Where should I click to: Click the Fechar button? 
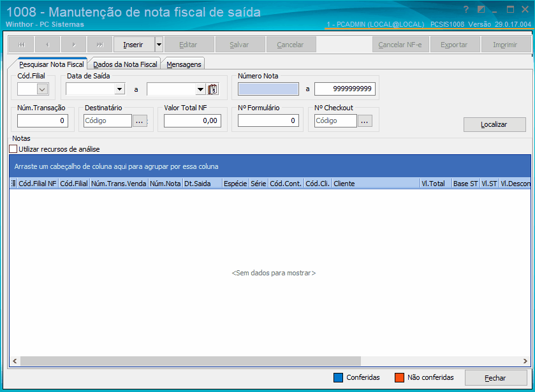[x=495, y=378]
